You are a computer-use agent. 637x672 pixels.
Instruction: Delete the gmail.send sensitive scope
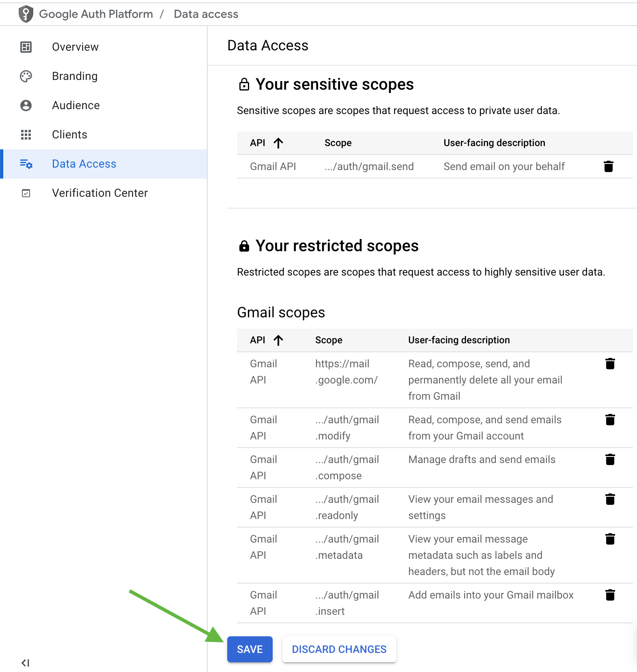[608, 166]
